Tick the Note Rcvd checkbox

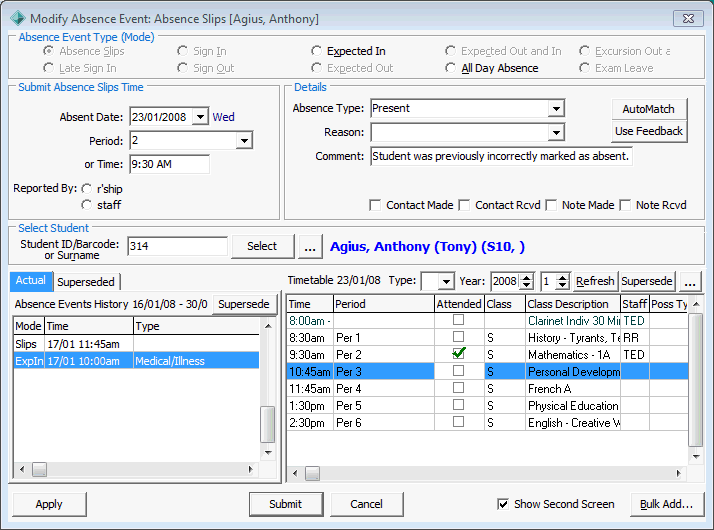(x=625, y=205)
